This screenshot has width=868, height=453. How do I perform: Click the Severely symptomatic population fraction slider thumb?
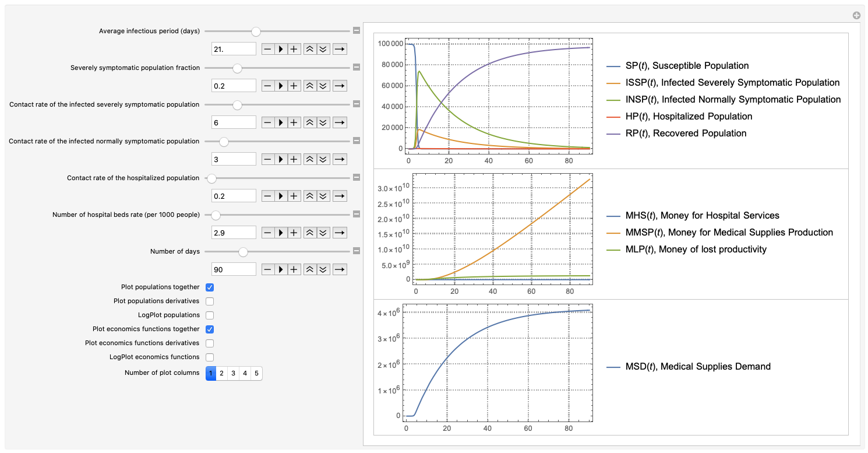[x=237, y=68]
